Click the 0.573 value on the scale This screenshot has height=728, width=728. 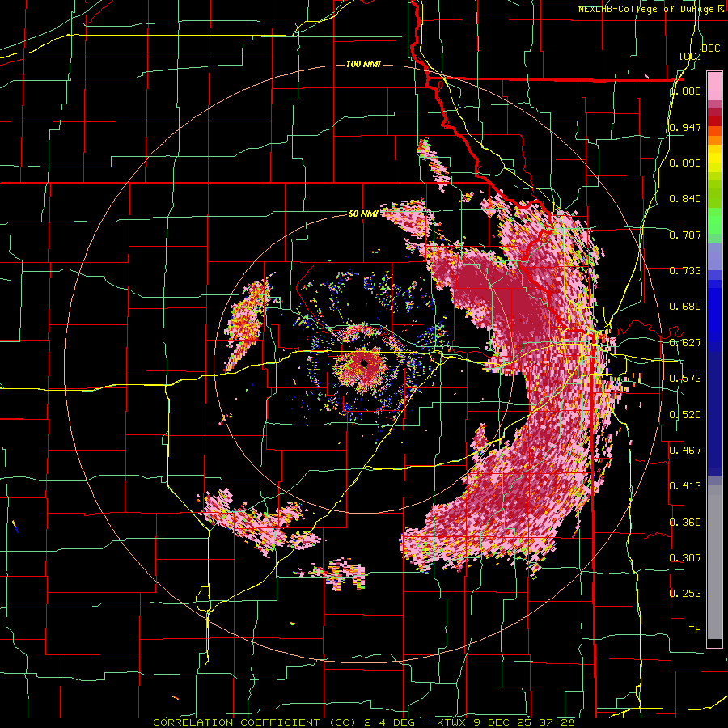click(x=685, y=379)
